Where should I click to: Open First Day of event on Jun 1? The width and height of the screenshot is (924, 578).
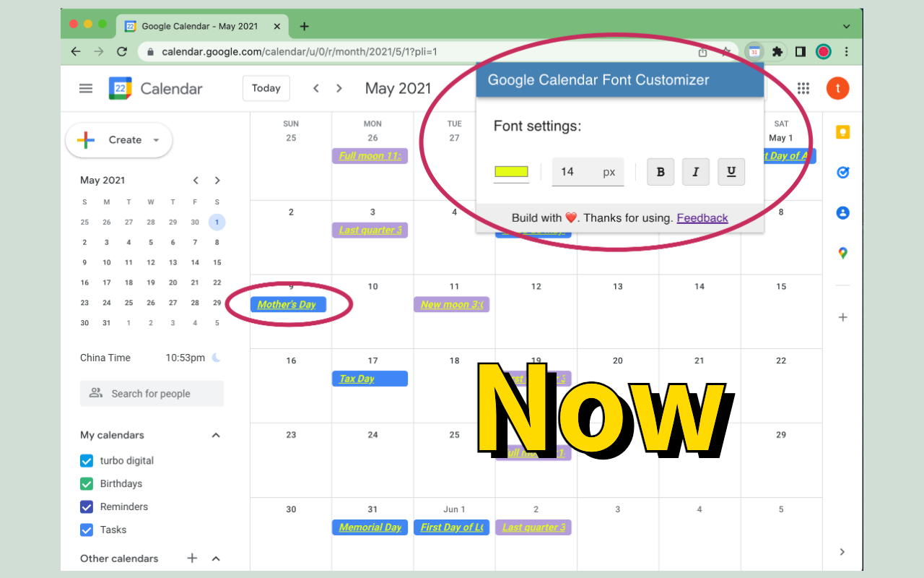coord(451,527)
